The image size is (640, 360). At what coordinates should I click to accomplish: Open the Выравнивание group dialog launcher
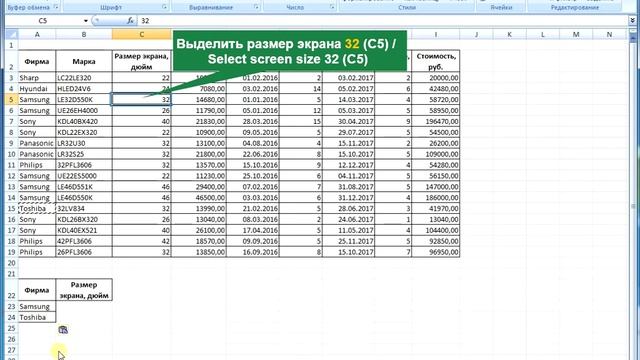[x=256, y=7]
